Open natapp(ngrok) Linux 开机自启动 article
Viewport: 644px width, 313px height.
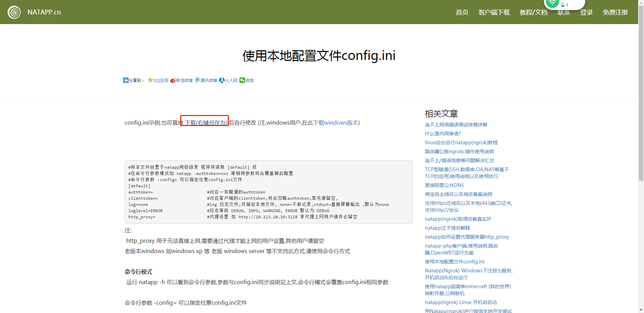point(461,302)
